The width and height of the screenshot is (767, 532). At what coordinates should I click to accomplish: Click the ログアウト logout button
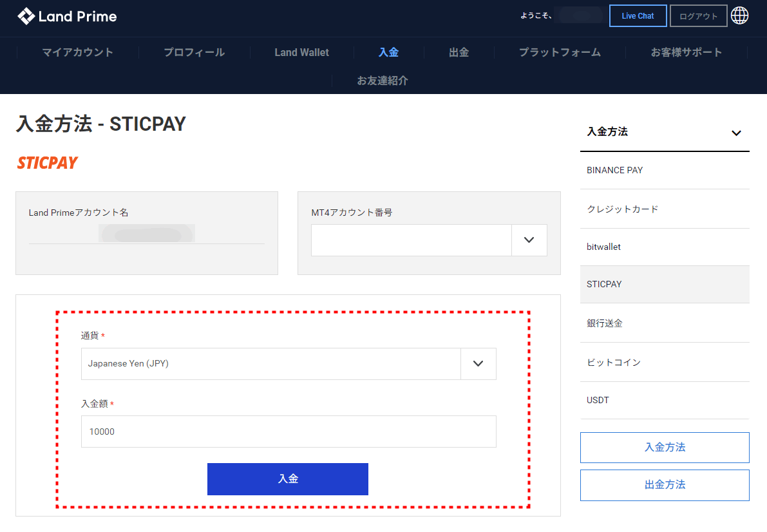(x=698, y=15)
